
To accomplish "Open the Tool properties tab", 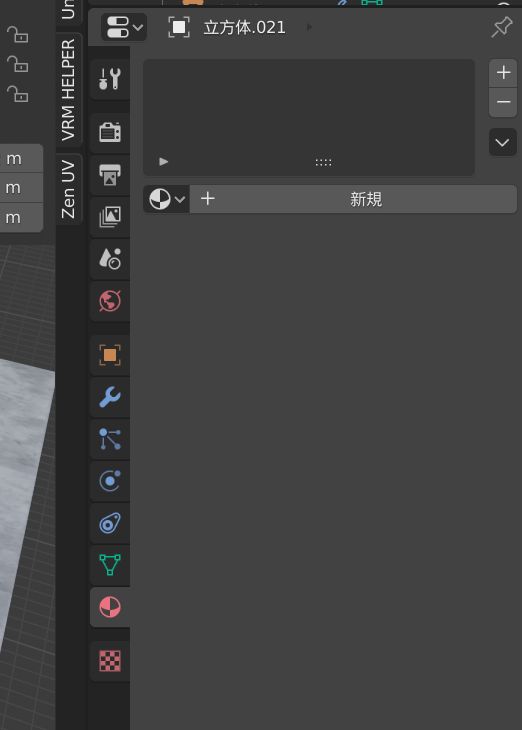I will coord(110,79).
